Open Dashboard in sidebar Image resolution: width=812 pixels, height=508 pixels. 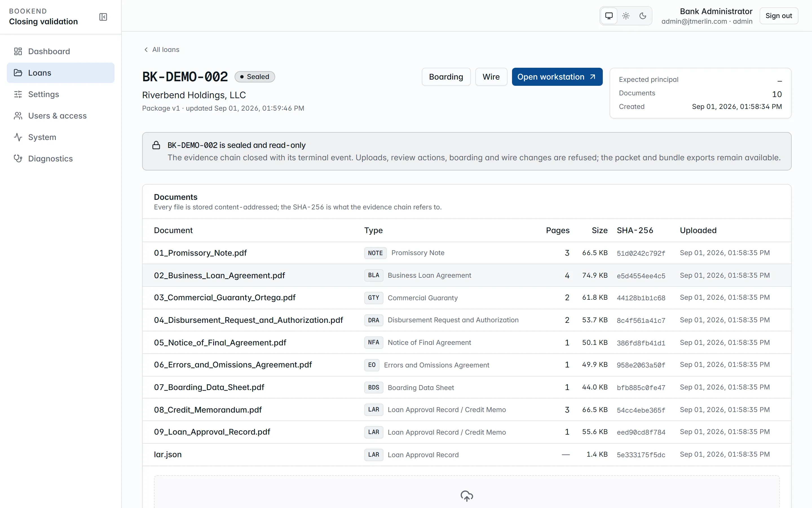[x=60, y=51]
